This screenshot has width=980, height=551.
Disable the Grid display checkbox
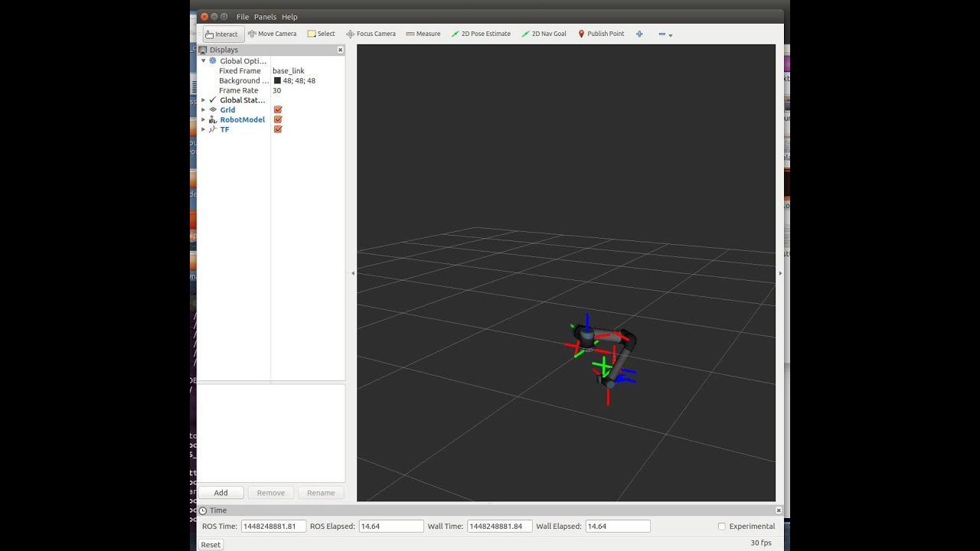[x=278, y=109]
